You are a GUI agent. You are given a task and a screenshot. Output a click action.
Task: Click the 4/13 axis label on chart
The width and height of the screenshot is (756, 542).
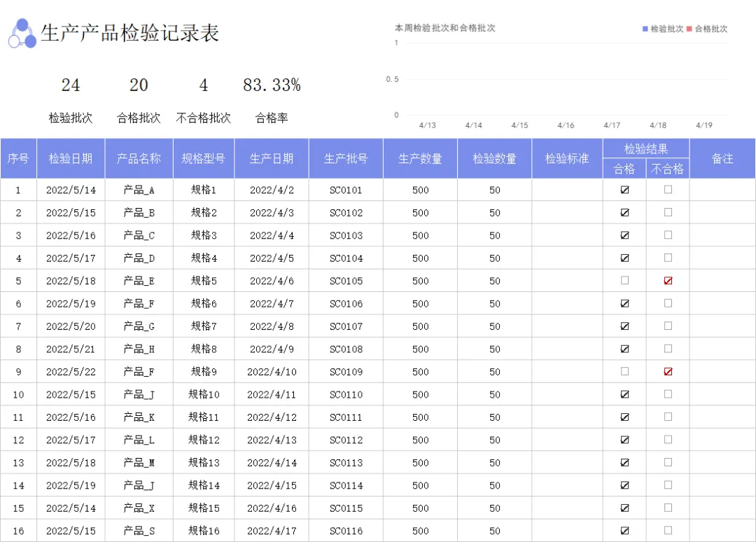click(427, 125)
